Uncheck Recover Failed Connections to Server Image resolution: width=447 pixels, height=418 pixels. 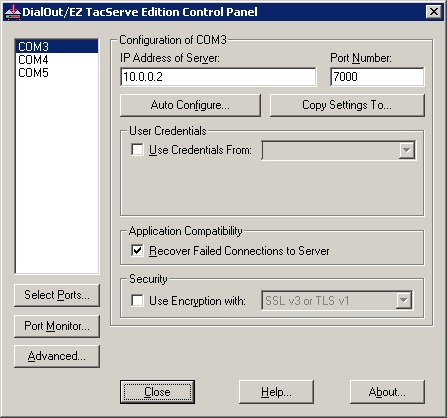tap(137, 250)
